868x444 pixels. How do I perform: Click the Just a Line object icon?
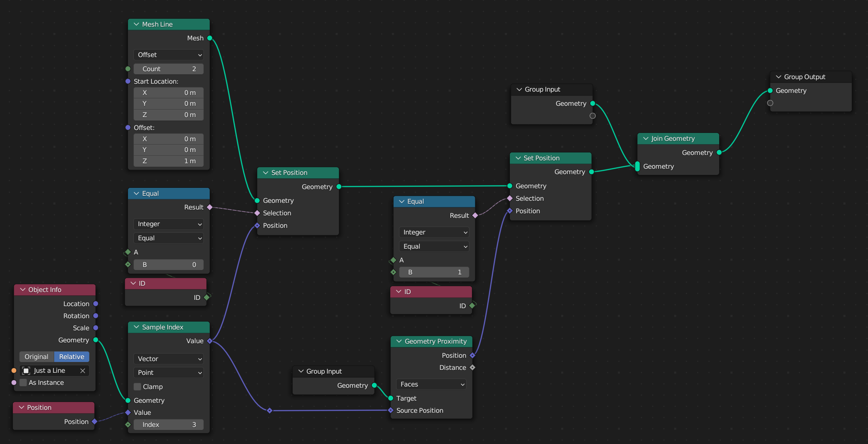pos(26,371)
